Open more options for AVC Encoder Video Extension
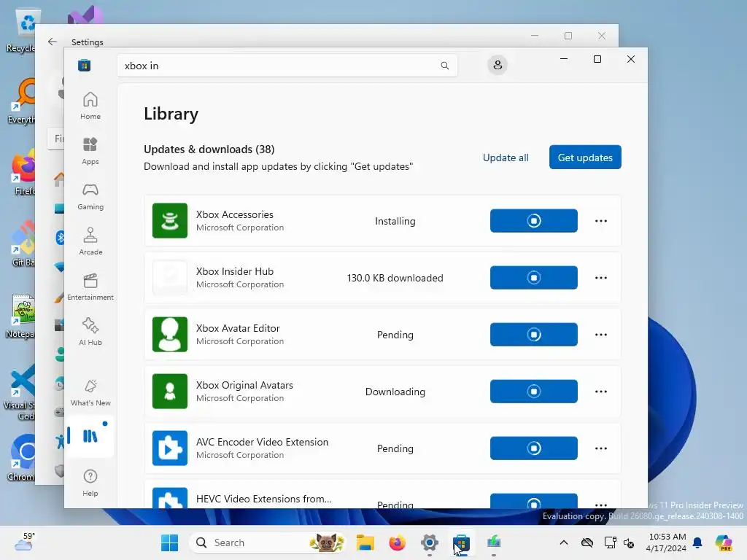747x560 pixels. (x=601, y=448)
